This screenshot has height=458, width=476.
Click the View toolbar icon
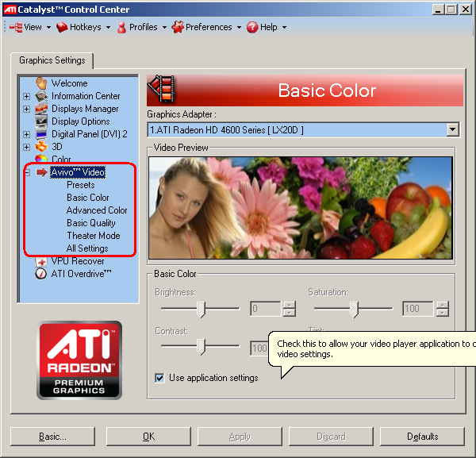16,27
